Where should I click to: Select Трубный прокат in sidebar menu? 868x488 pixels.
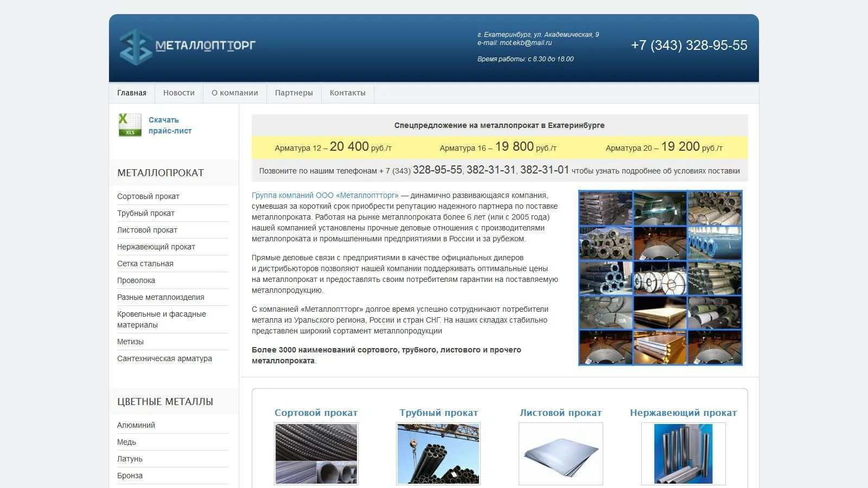pos(146,213)
